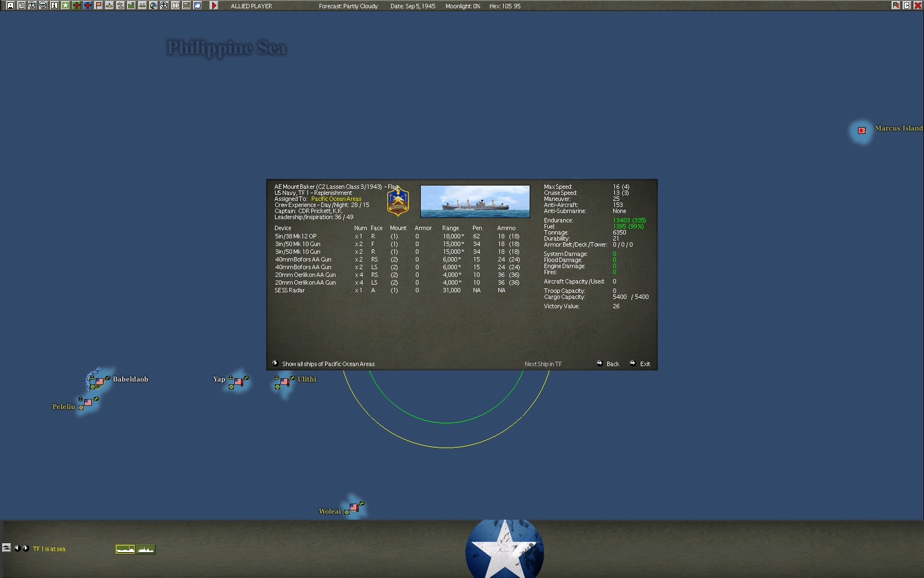Viewport: 924px width, 578px height.
Task: Select the Woleai base flag on map
Action: point(354,508)
